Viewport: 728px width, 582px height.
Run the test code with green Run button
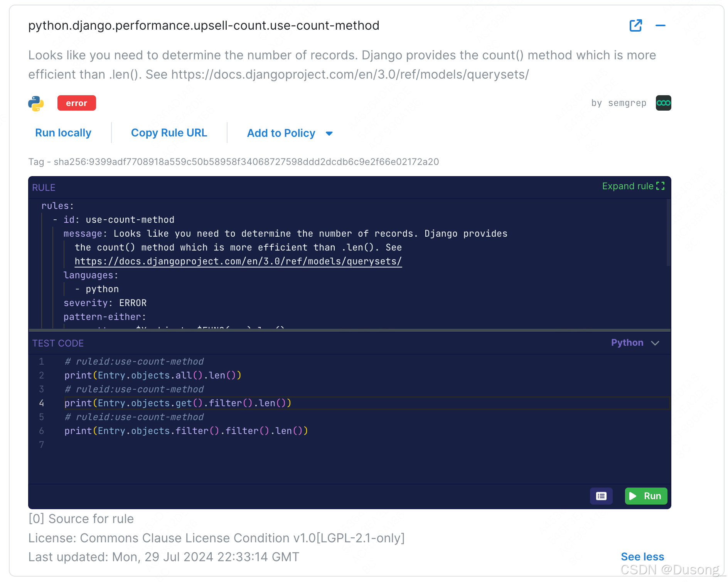[x=646, y=496]
